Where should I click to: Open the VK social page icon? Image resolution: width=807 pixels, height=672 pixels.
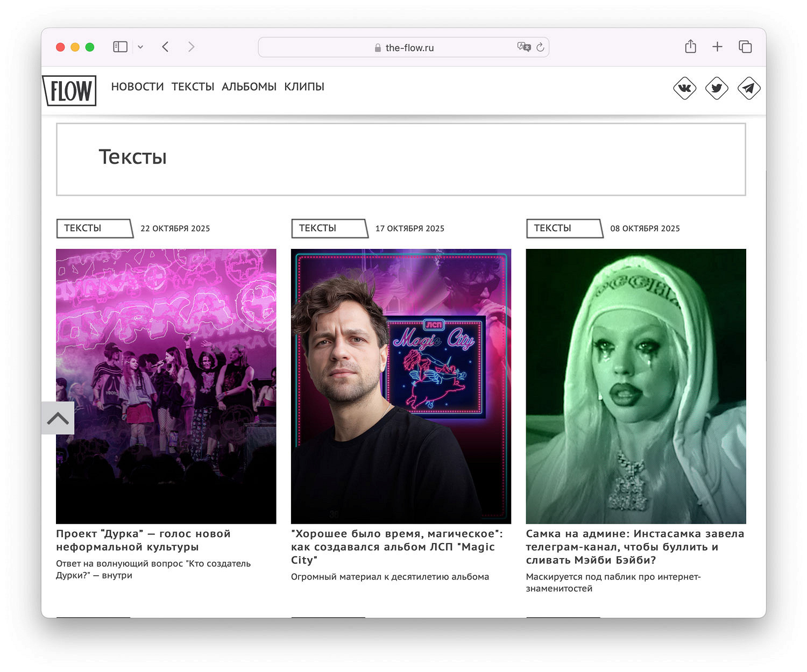pyautogui.click(x=684, y=88)
